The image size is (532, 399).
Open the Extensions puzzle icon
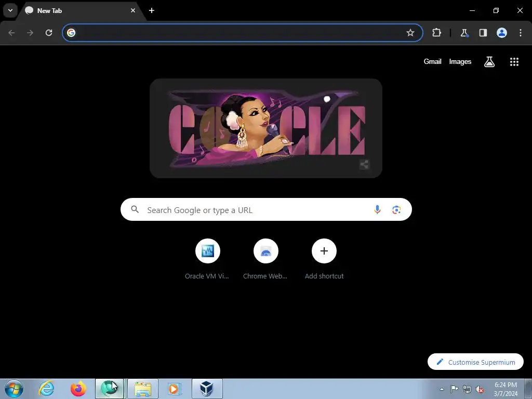[x=436, y=33]
